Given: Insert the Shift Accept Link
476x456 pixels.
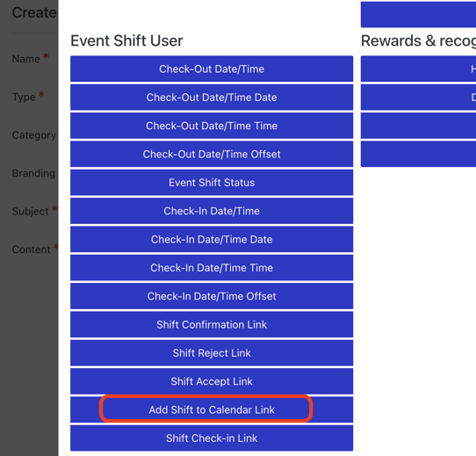Looking at the screenshot, I should click(212, 381).
